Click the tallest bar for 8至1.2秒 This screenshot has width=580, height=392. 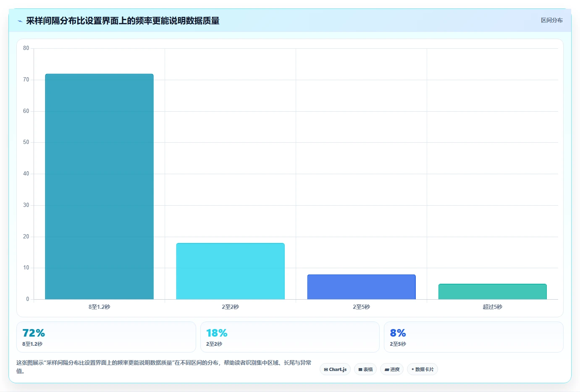pyautogui.click(x=99, y=186)
